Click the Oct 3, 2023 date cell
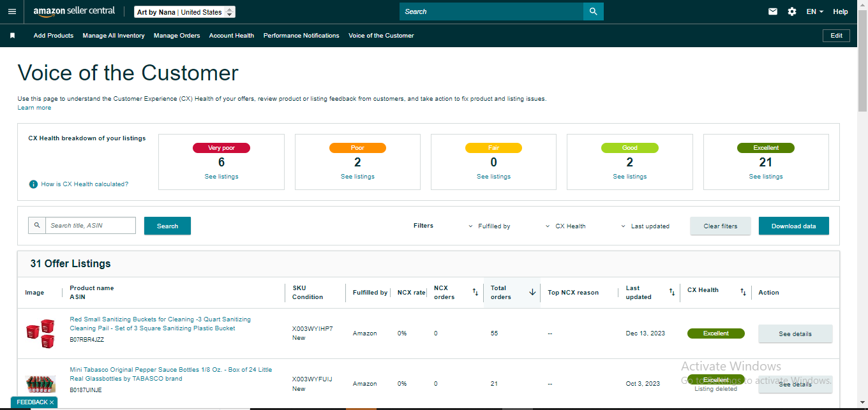This screenshot has width=868, height=410. [x=643, y=384]
